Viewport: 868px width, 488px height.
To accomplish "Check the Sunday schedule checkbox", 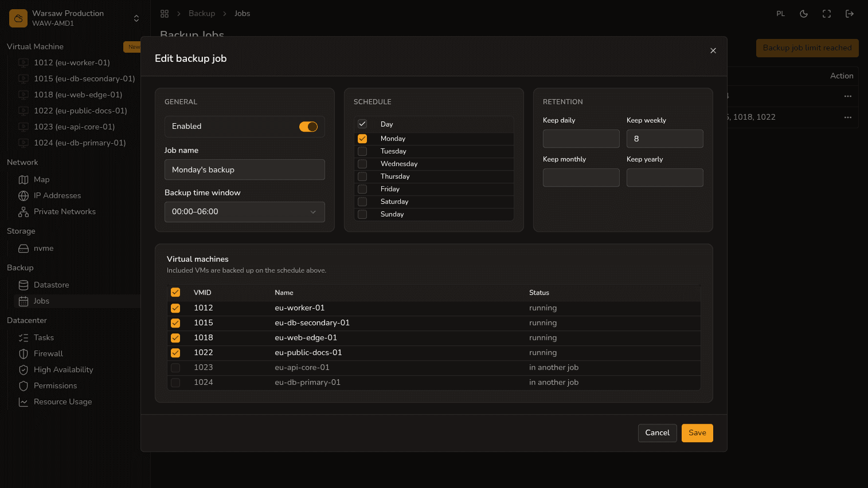I will point(362,214).
